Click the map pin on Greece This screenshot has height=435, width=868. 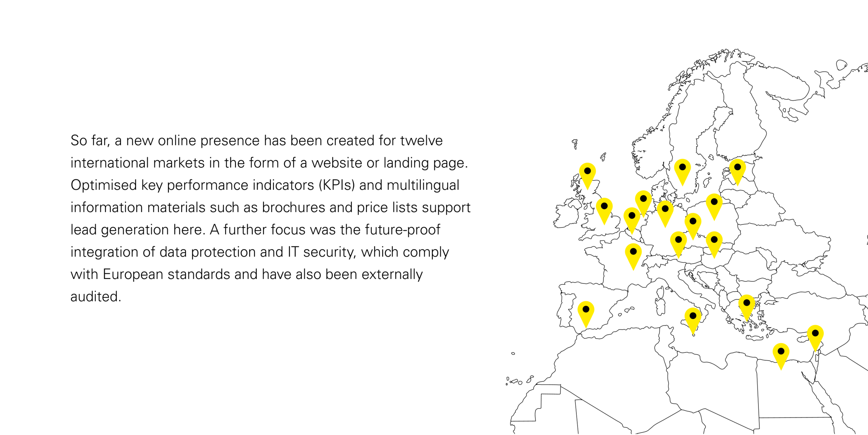click(x=747, y=307)
